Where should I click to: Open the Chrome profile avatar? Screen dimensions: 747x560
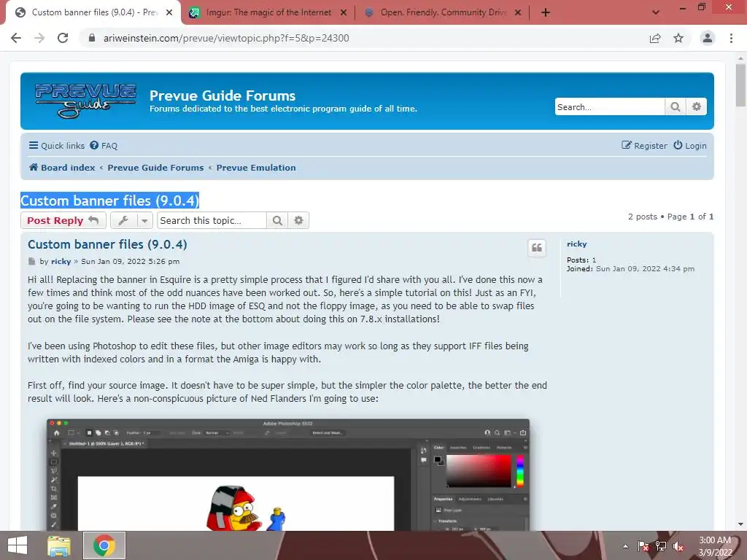(708, 38)
